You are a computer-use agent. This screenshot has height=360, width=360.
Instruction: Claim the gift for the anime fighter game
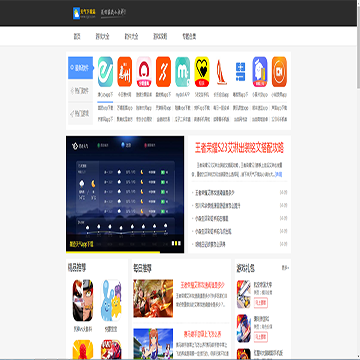pyautogui.click(x=261, y=337)
